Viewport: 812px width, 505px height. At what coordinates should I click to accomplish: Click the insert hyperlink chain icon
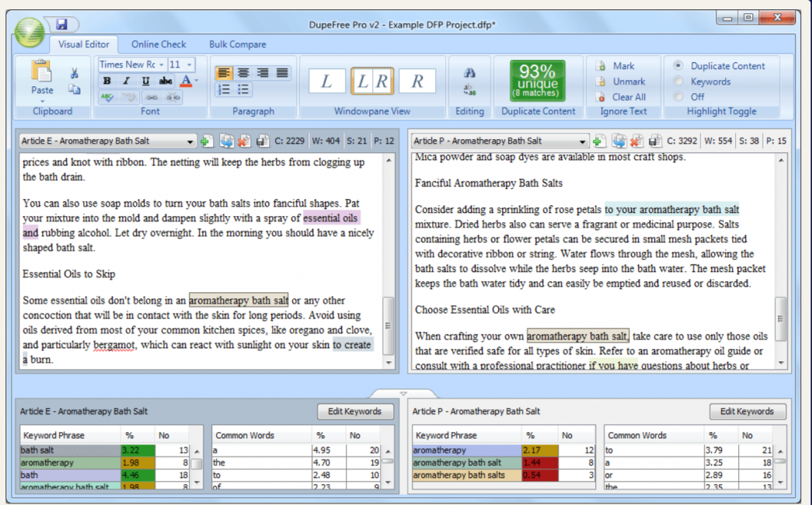click(152, 97)
